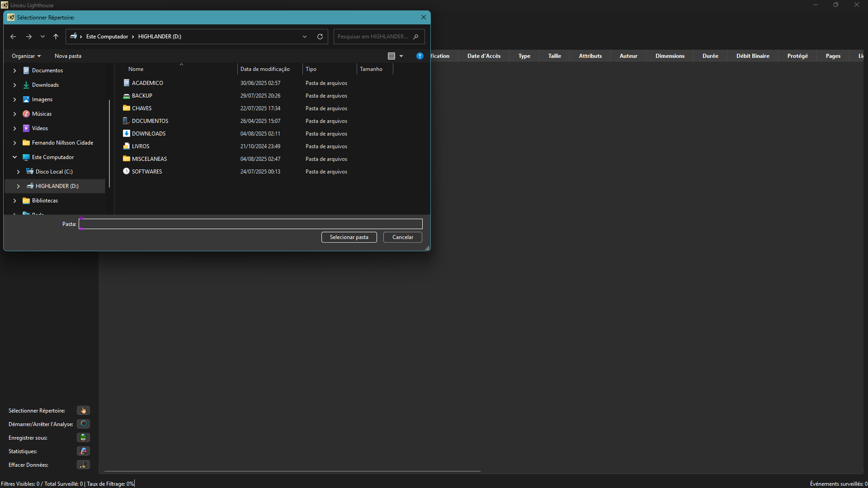This screenshot has height=488, width=868.
Task: Click the blue help question mark icon
Action: [420, 56]
